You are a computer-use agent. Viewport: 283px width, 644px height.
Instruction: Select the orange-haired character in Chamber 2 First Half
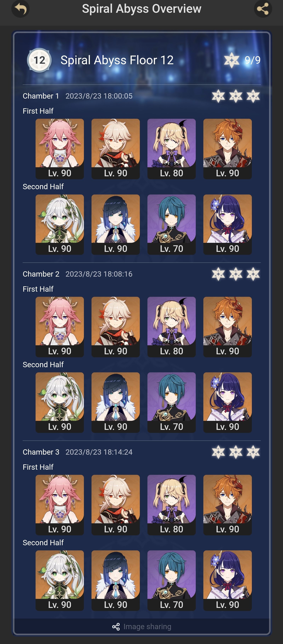tap(227, 327)
